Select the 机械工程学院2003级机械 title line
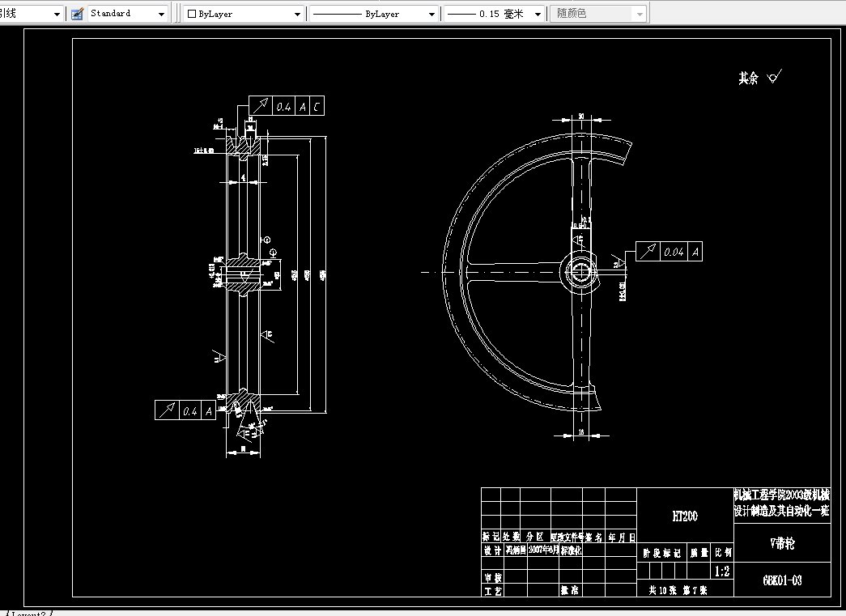The image size is (846, 616). point(782,495)
